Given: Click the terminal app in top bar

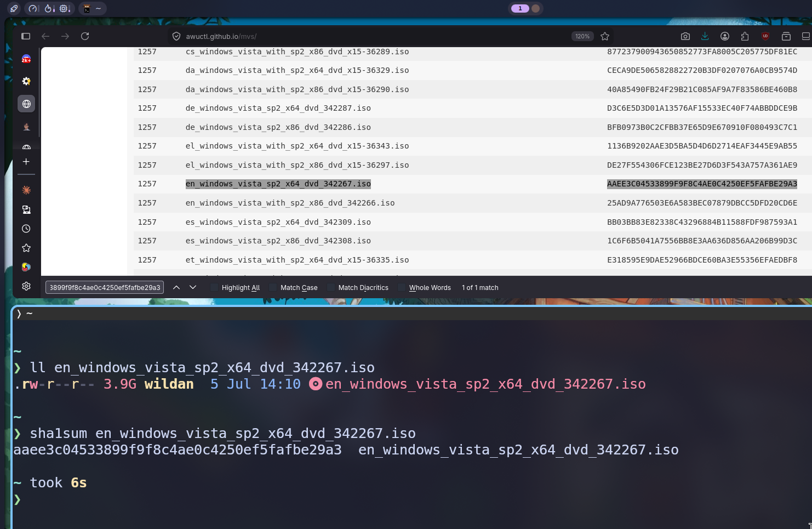Looking at the screenshot, I should tap(92, 8).
